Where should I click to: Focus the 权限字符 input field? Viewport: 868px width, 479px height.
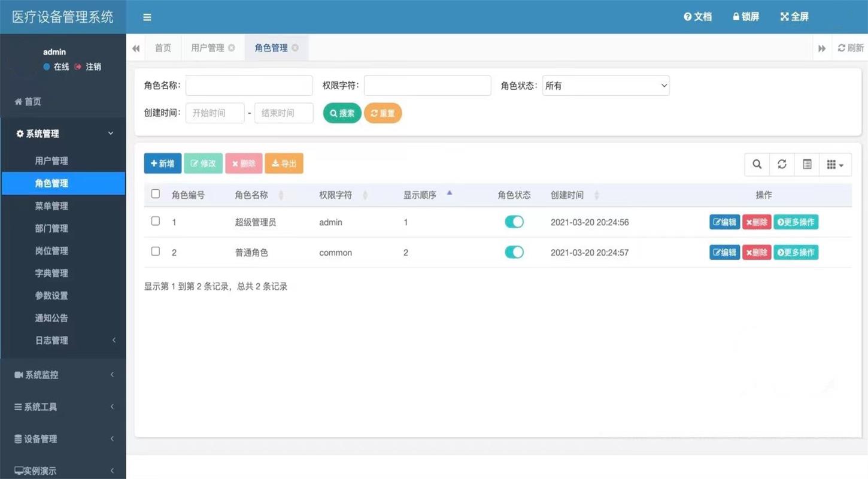427,86
